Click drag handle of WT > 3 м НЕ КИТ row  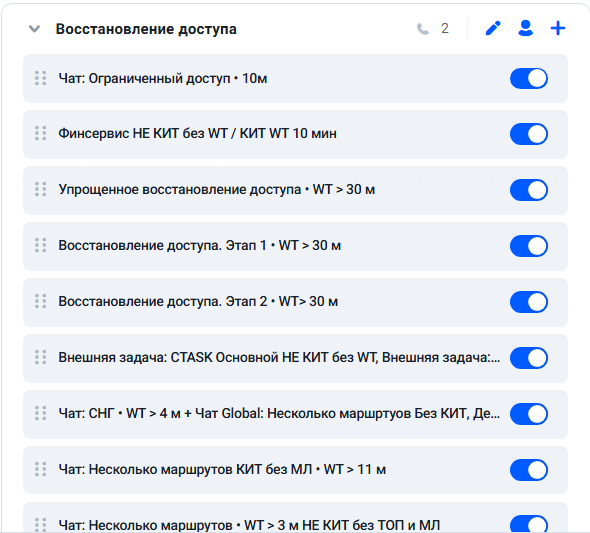(41, 525)
